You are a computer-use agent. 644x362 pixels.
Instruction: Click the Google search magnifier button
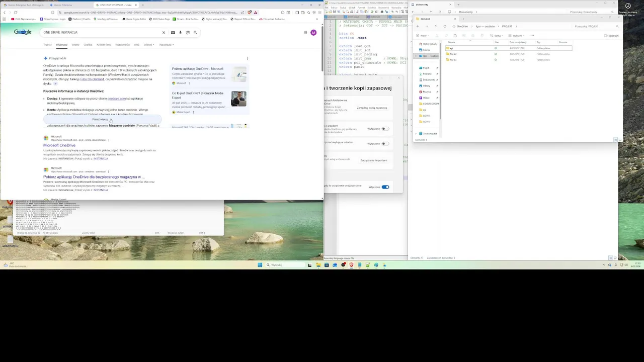click(x=195, y=32)
